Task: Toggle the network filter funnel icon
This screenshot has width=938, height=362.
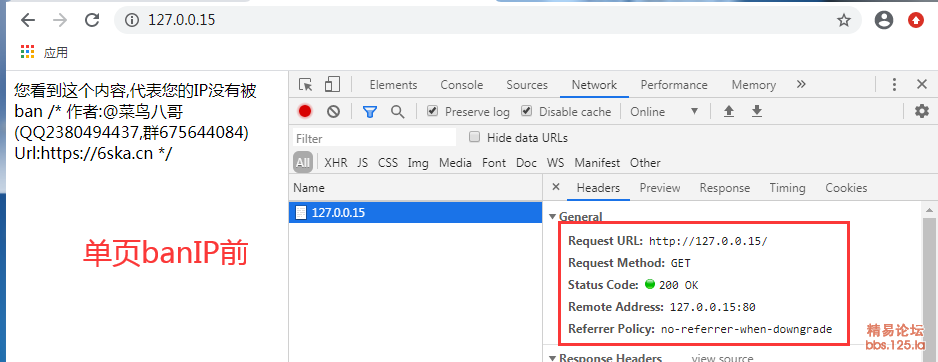Action: [x=370, y=111]
